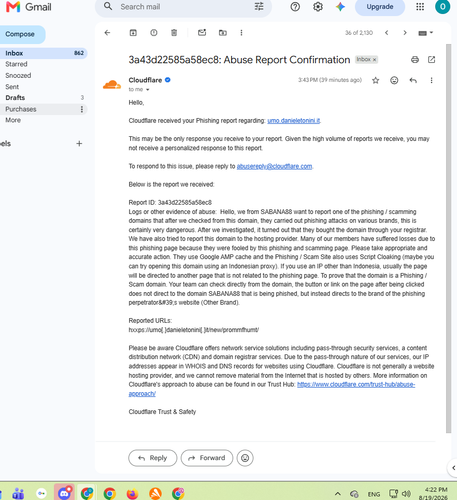Open the Inbox folder
This screenshot has height=500, width=457.
(x=43, y=53)
